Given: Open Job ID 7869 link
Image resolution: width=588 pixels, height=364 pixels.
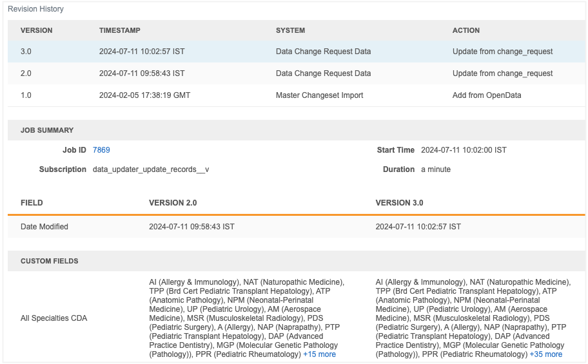Looking at the screenshot, I should click(101, 150).
